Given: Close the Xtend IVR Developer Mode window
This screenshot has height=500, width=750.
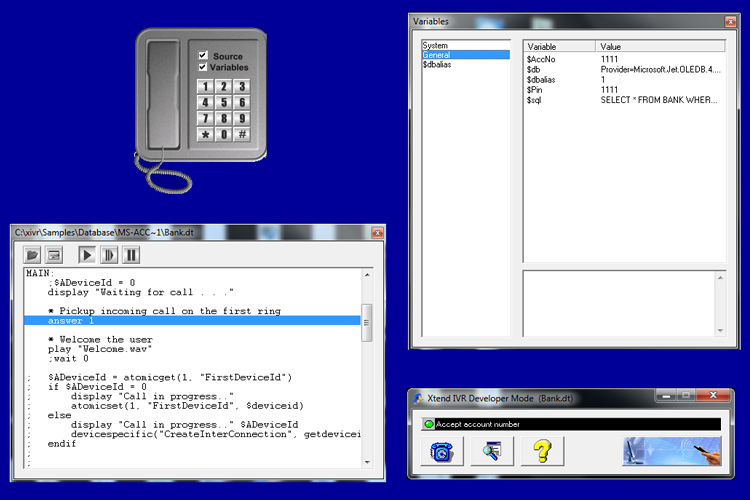Looking at the screenshot, I should point(713,395).
